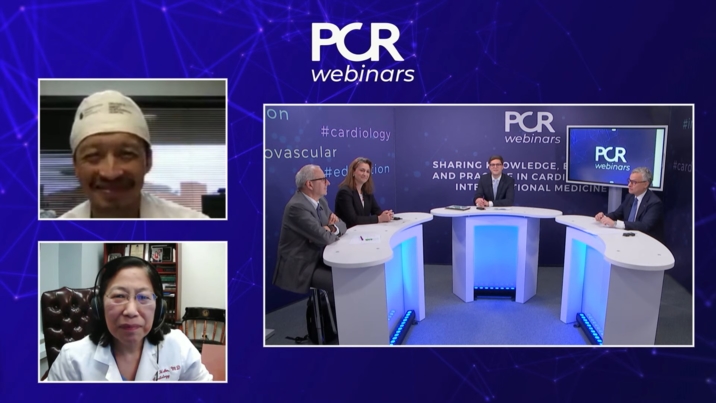The image size is (716, 403).
Task: Select the headset woman's webcam feed
Action: (132, 311)
